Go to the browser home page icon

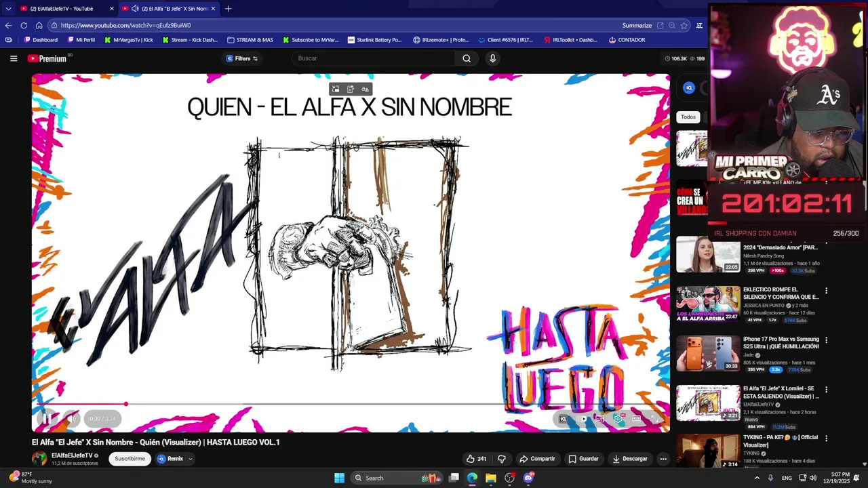point(39,25)
